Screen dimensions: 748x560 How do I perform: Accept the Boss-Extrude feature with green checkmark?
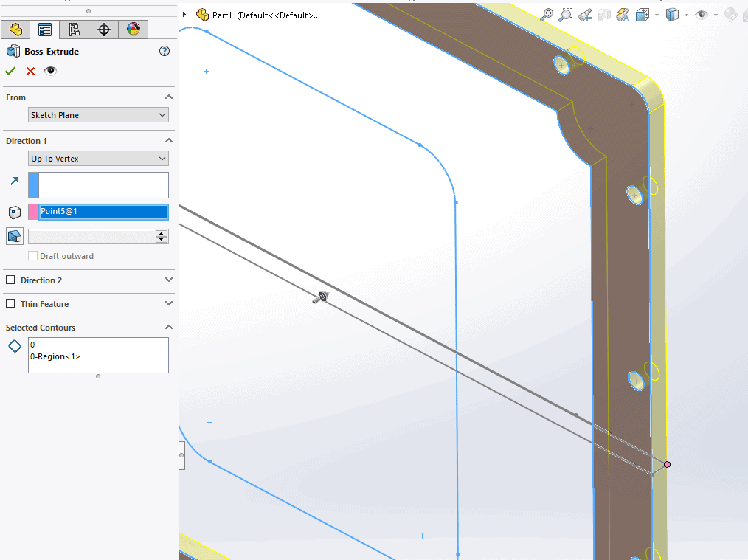[x=10, y=71]
